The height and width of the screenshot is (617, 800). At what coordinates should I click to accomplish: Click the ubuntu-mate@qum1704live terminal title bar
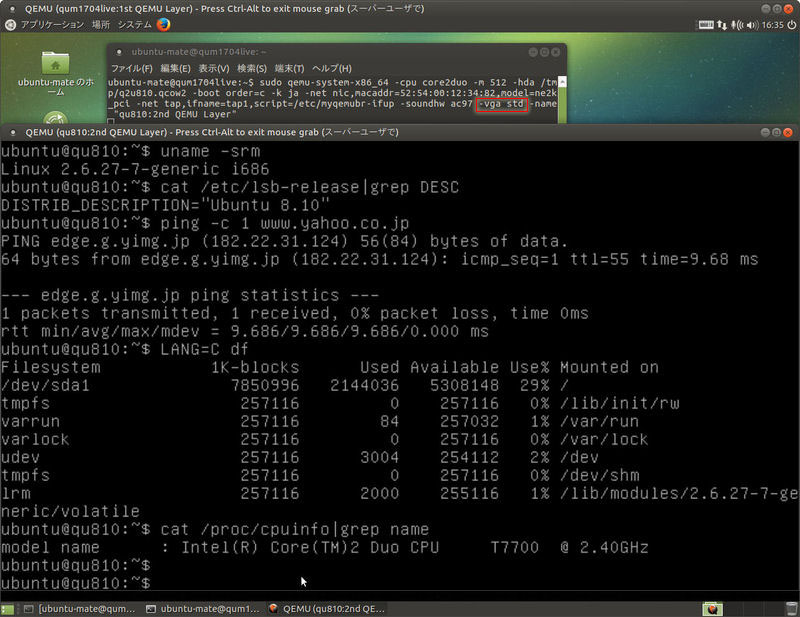[337, 52]
